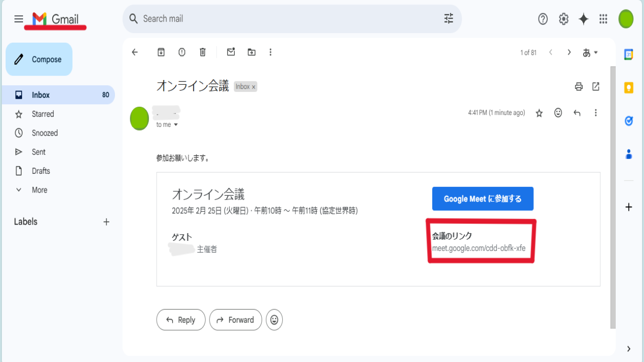The image size is (644, 362).
Task: Mark the email as unread
Action: pos(231,52)
